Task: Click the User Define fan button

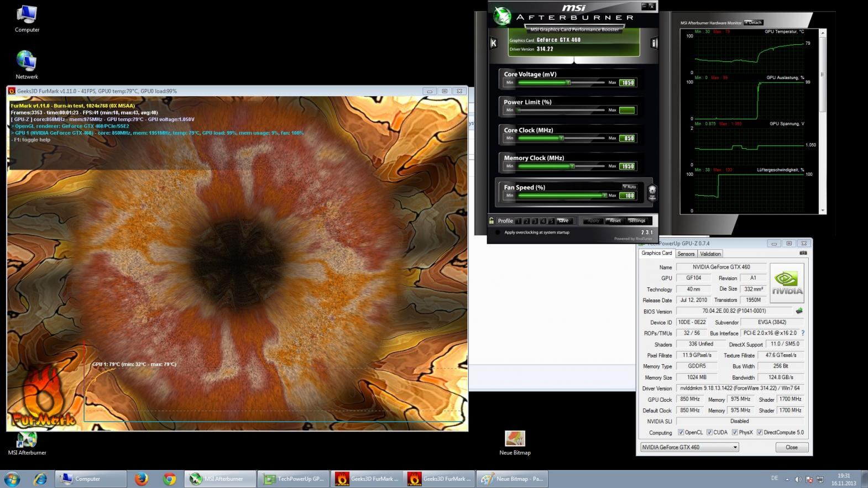Action: point(652,192)
